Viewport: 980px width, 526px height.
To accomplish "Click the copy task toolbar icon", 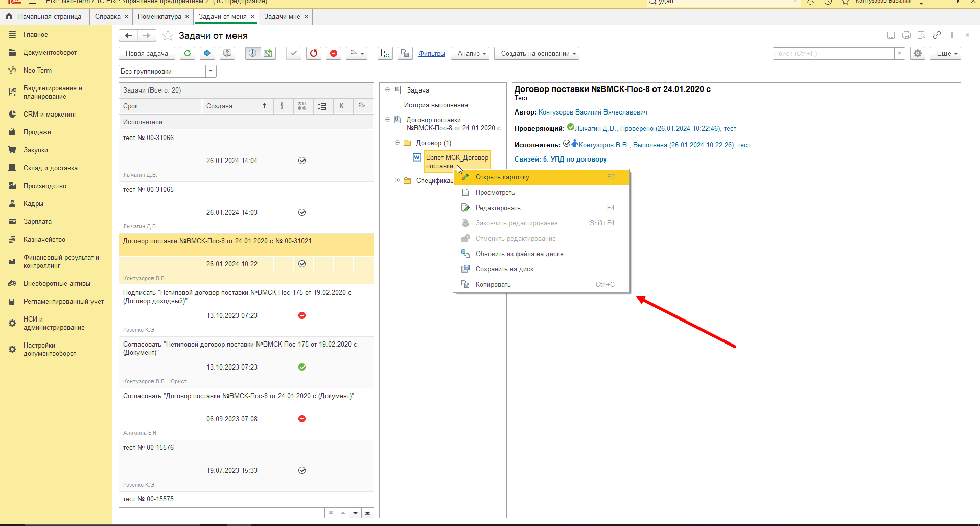I will (x=405, y=53).
